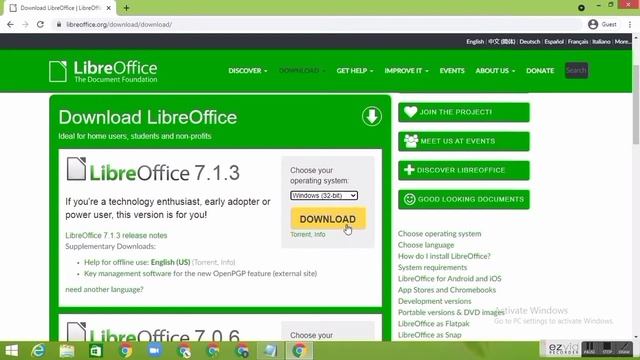The height and width of the screenshot is (360, 640).
Task: Click the Discover LibreOffice button
Action: (x=464, y=170)
